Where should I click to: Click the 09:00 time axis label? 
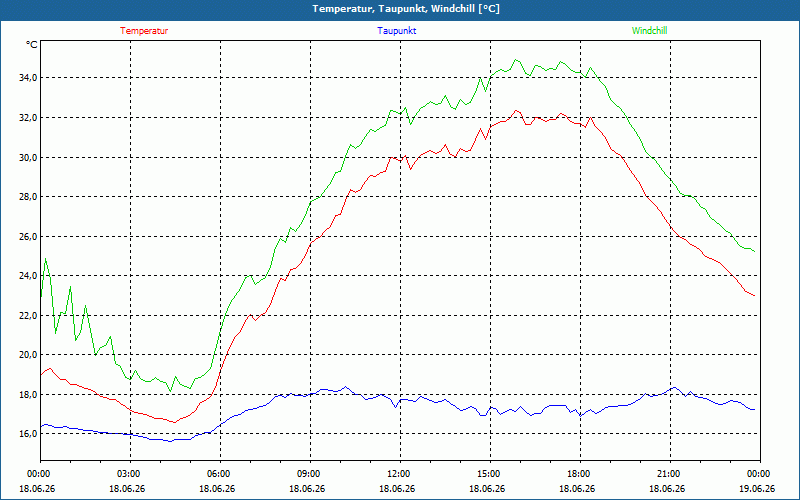310,474
